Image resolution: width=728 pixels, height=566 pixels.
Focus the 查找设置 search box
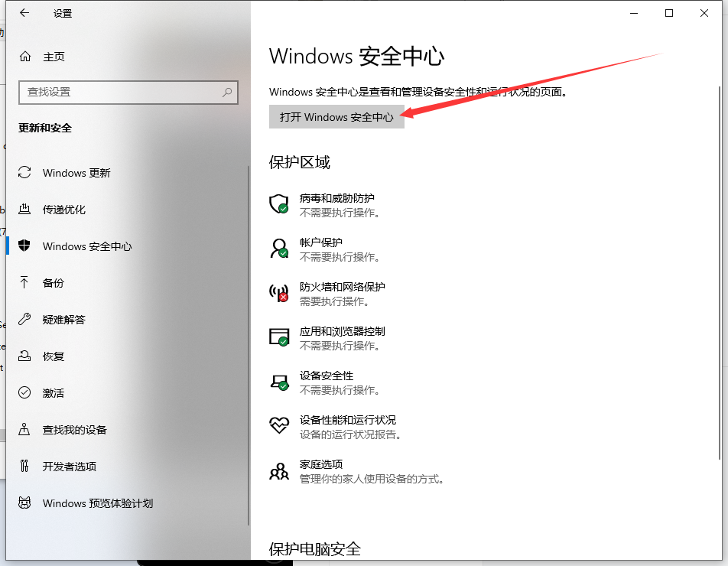[x=128, y=92]
